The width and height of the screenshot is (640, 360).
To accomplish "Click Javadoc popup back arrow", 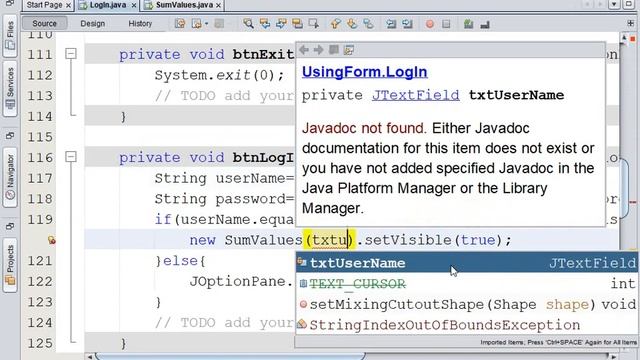I will coord(304,50).
